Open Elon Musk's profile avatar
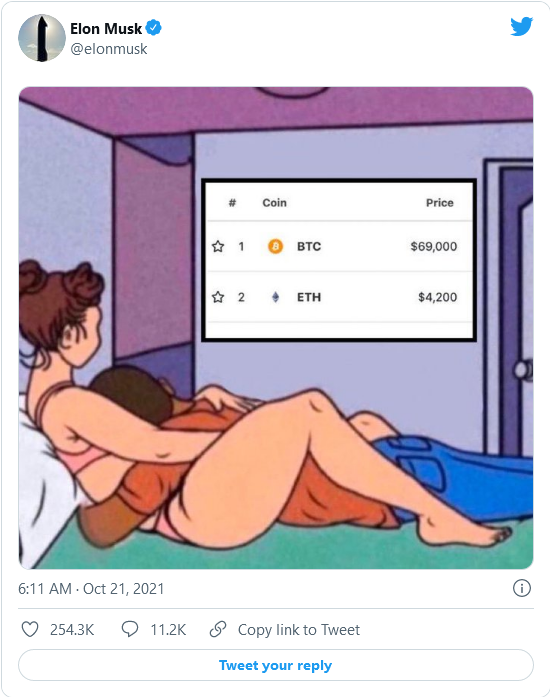 coord(42,38)
